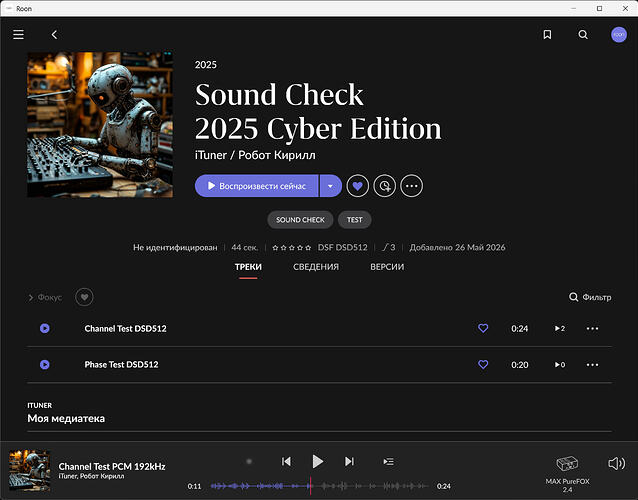
Task: Click footer artist 'iTuner, Робот Кирилл'
Action: coord(91,476)
